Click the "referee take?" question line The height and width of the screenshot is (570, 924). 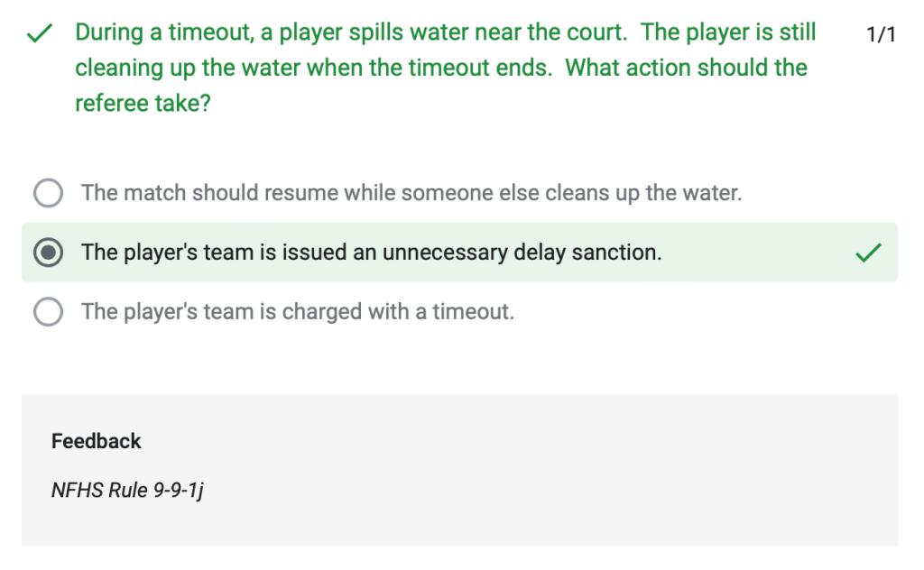point(143,103)
